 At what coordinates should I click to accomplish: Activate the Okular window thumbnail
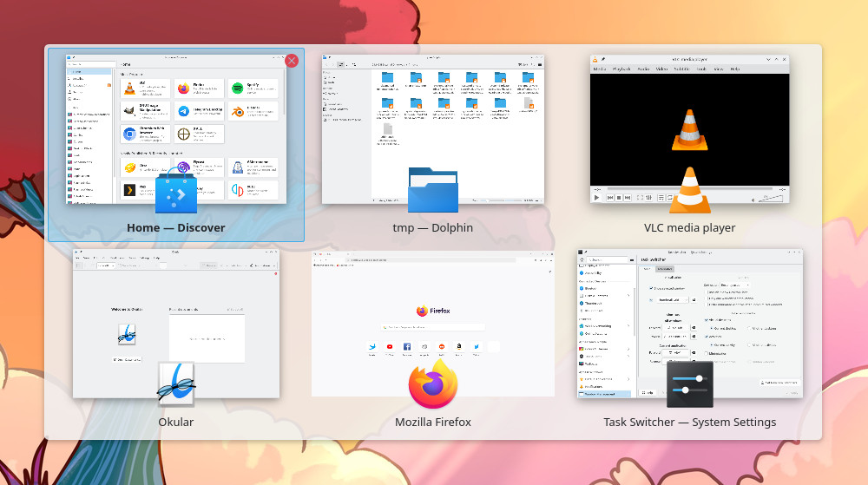[176, 324]
